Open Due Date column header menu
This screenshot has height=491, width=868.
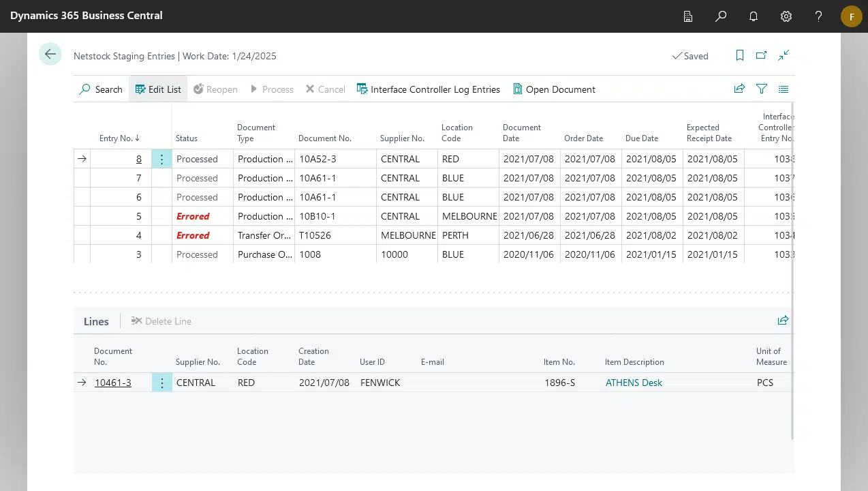[x=642, y=138]
